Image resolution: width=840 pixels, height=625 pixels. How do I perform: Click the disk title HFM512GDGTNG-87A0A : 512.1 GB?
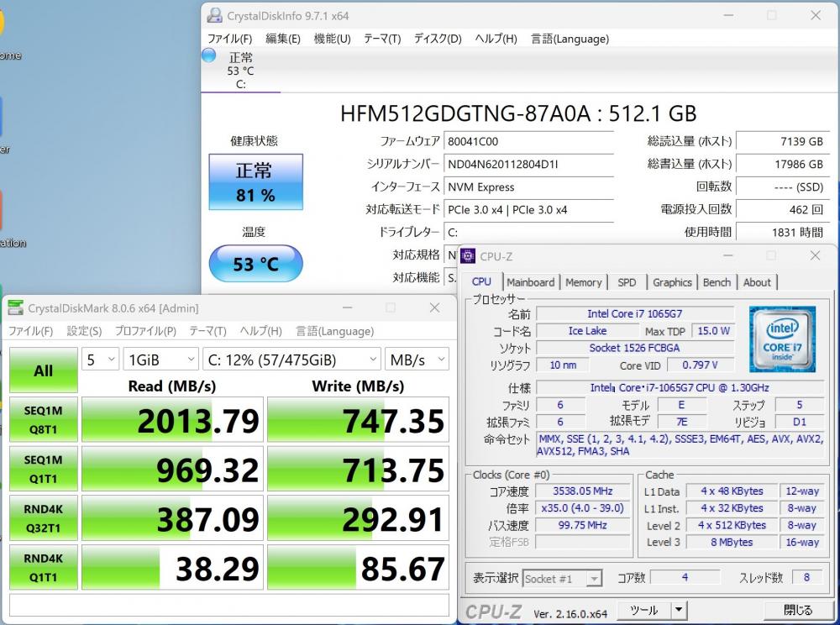pyautogui.click(x=518, y=113)
